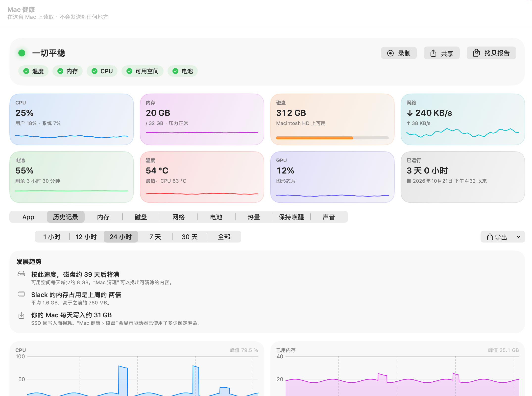The width and height of the screenshot is (532, 396).
Task: Click the green checkmark on 电池 chip
Action: click(x=175, y=71)
